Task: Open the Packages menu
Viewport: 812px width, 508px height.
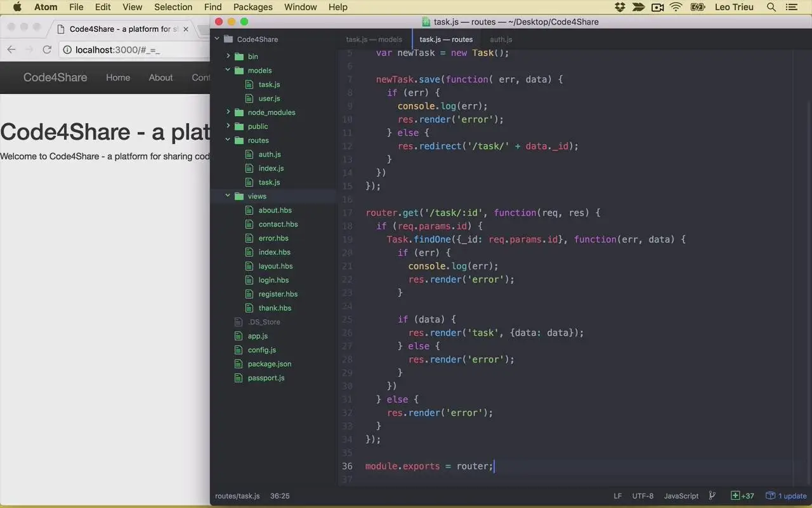Action: [252, 7]
